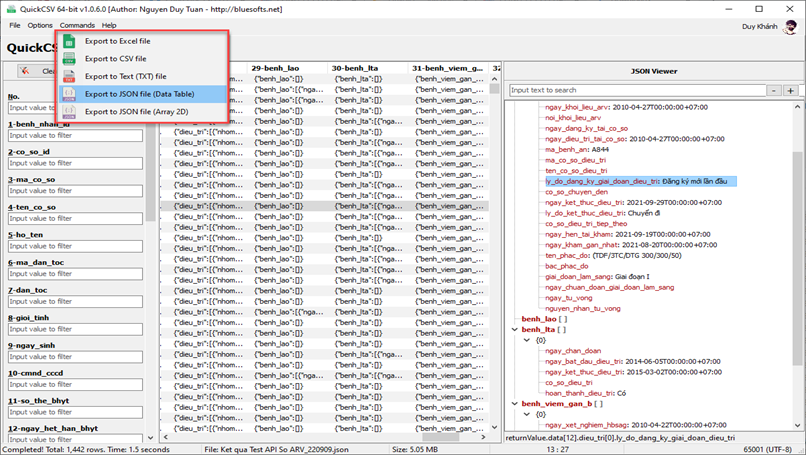Select the giai_doan_lam_sang: Giai đoạn I node
The image size is (806, 455).
(597, 277)
